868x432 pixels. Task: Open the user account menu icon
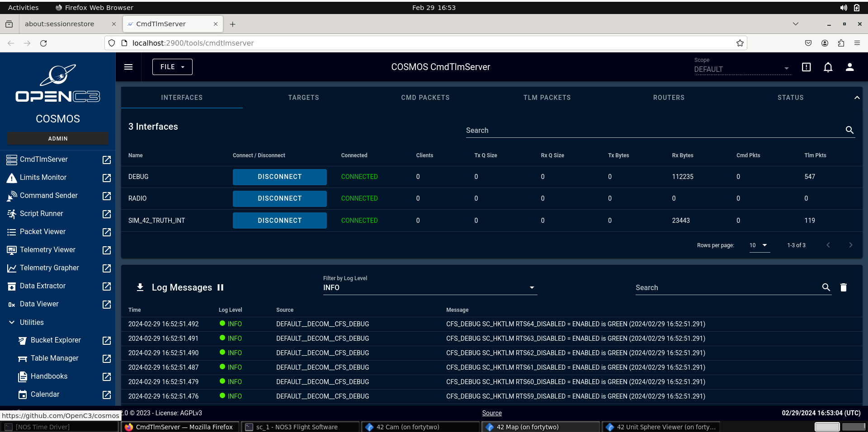[849, 67]
